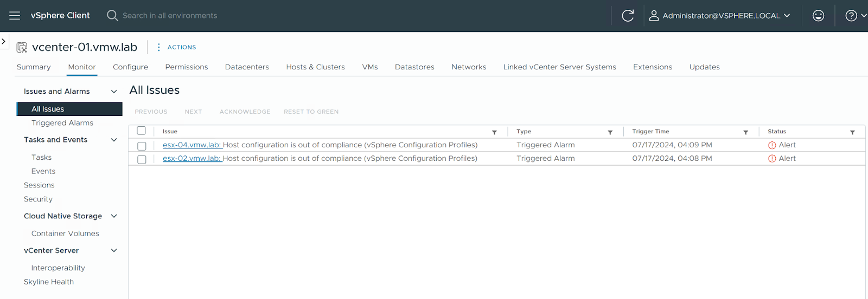Open the Datacenters tab
Image resolution: width=868 pixels, height=299 pixels.
[247, 67]
